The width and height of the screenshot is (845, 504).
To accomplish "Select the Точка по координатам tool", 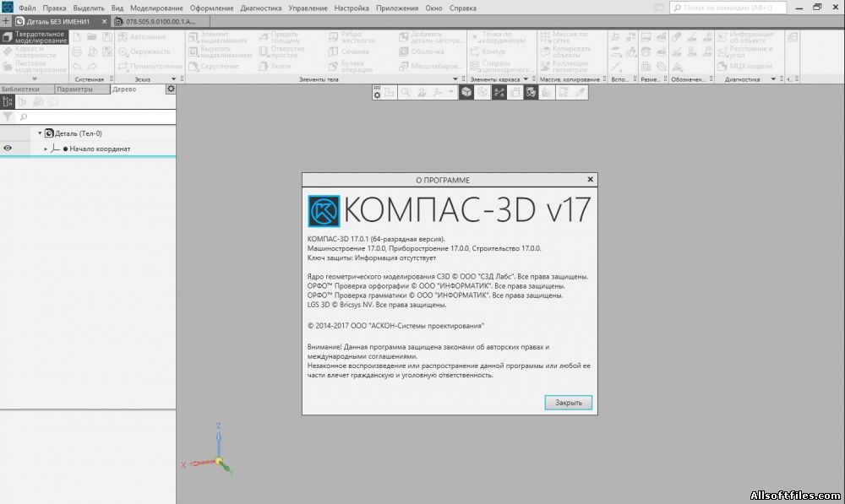I will pyautogui.click(x=498, y=37).
